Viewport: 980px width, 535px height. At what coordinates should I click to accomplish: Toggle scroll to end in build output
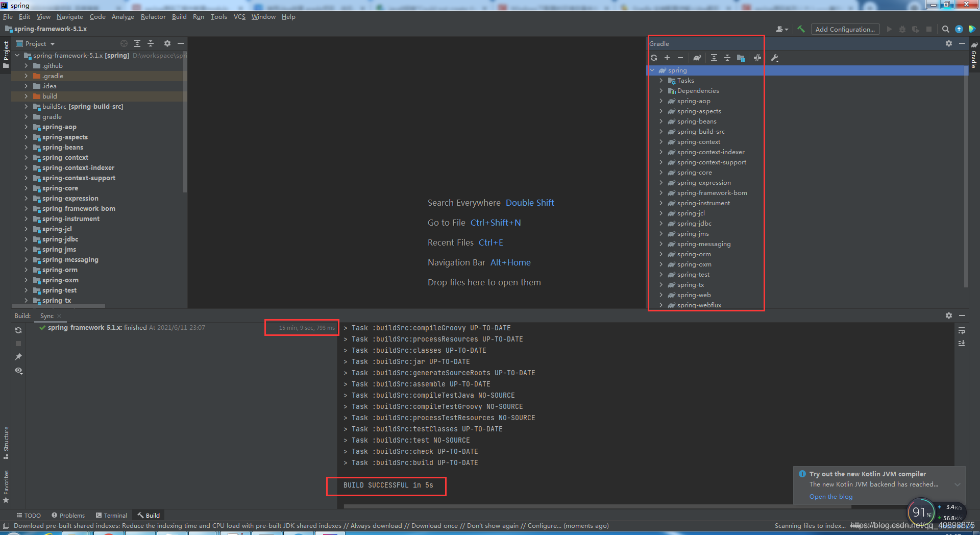(x=962, y=343)
